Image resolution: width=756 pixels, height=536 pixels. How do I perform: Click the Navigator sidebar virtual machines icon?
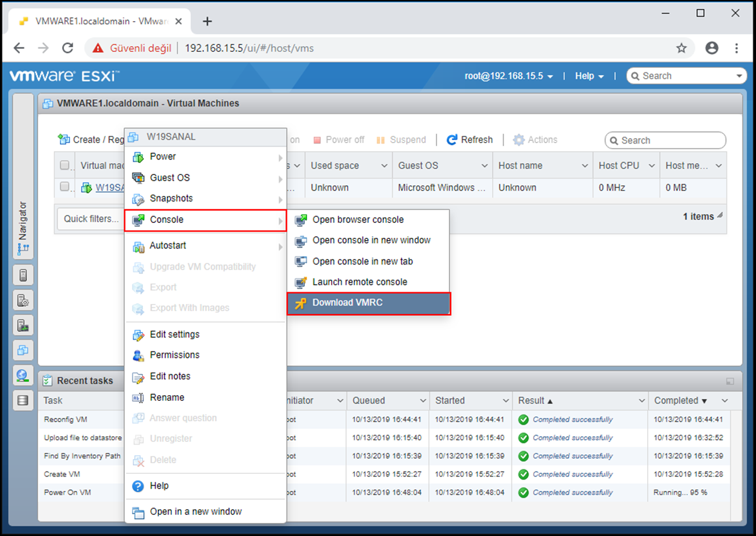coord(23,350)
